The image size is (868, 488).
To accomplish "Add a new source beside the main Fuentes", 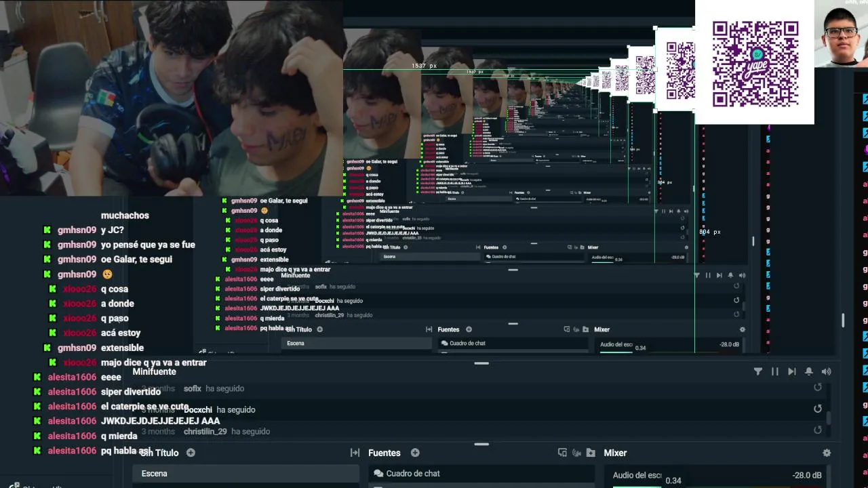I will [x=415, y=453].
